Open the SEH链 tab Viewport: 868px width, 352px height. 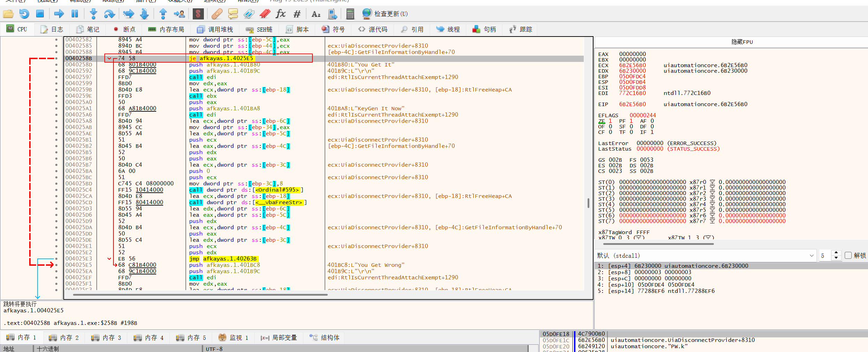259,30
